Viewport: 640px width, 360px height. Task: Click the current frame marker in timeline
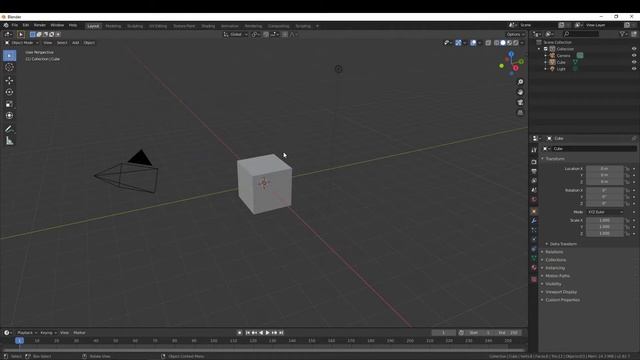[x=19, y=341]
